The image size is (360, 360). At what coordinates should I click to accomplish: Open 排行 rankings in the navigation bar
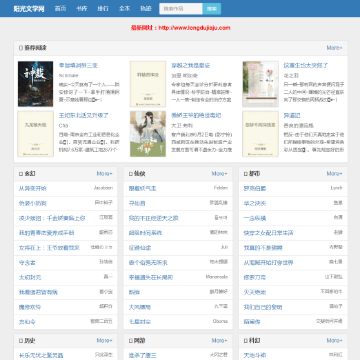103,9
